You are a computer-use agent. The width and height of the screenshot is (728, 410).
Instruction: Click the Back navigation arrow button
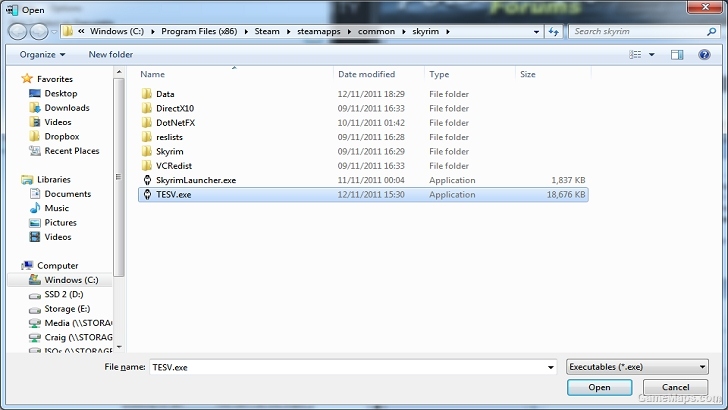pyautogui.click(x=18, y=31)
